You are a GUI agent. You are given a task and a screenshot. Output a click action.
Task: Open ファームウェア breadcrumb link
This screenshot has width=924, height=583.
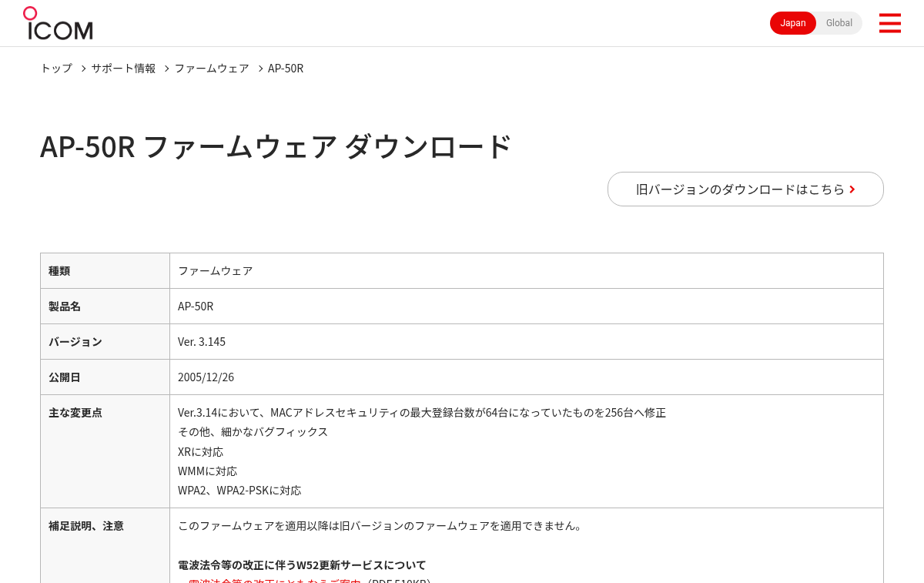tap(212, 68)
